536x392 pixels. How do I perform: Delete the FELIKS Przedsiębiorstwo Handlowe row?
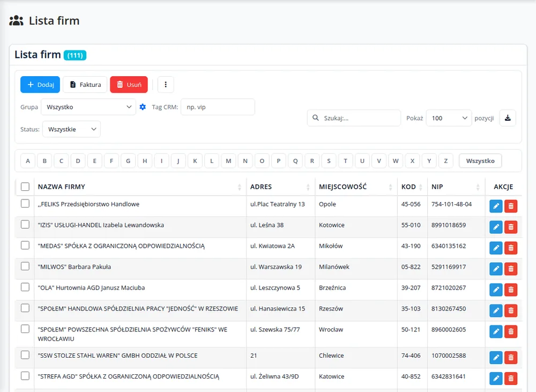click(511, 206)
